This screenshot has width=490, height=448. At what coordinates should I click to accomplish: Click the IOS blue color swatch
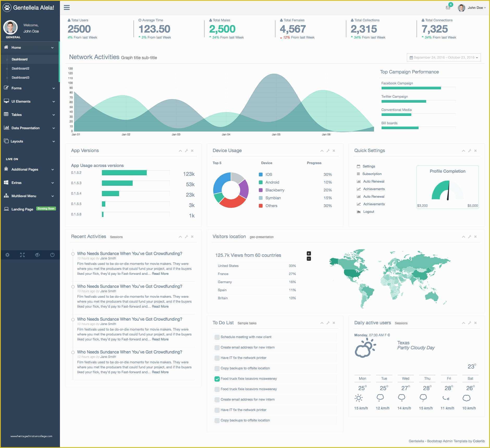click(x=261, y=175)
